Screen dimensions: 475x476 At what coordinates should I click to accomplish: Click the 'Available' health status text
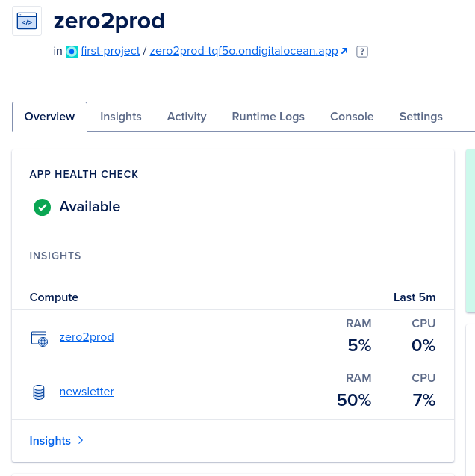[x=90, y=207]
